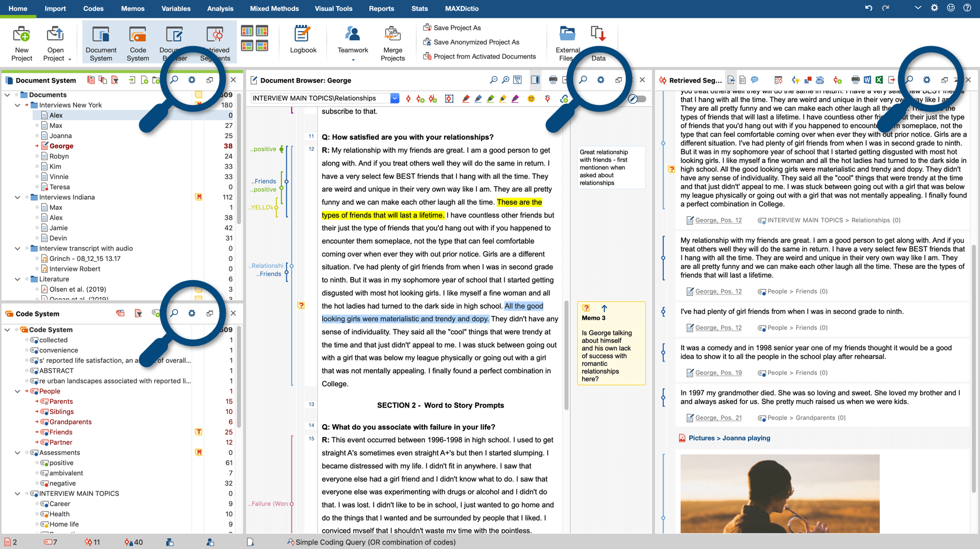This screenshot has height=549, width=980.
Task: Collapse INTERVIEW MAIN TOPICS code group
Action: click(18, 494)
